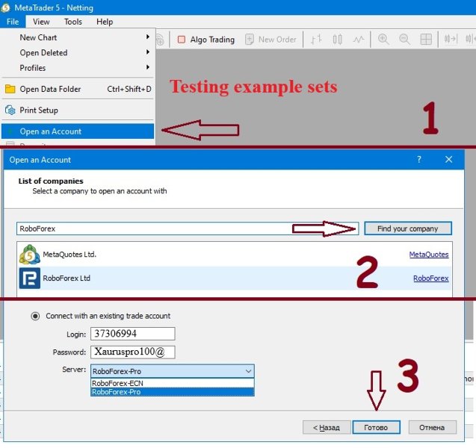Click the New Order toolbar icon

[x=271, y=40]
